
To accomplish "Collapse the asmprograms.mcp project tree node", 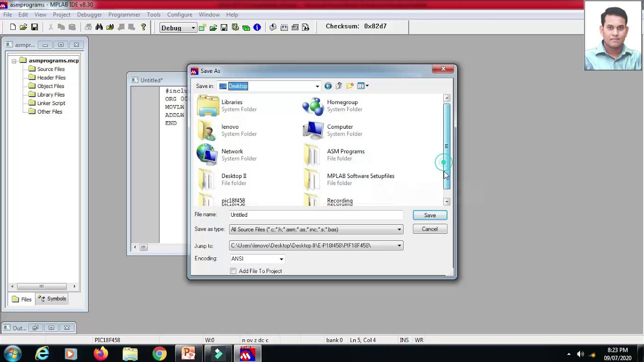I will pos(14,61).
